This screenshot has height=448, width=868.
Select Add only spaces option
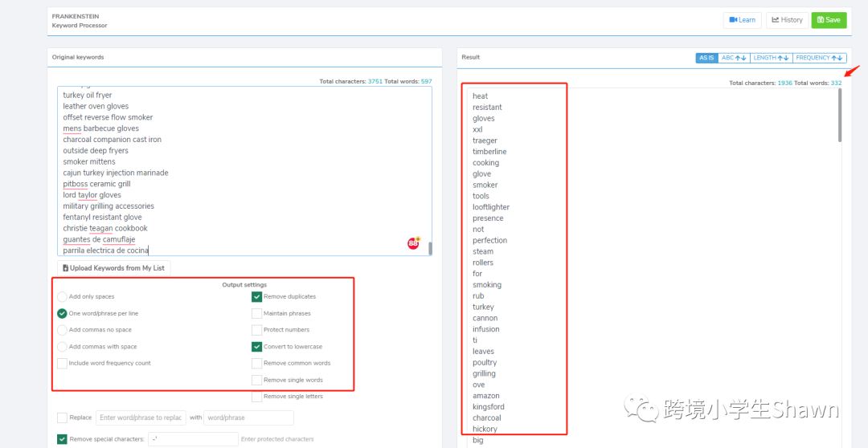pyautogui.click(x=62, y=296)
